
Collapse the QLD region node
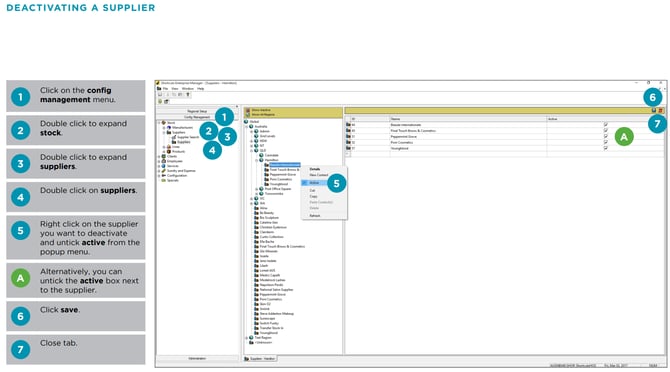(x=252, y=150)
